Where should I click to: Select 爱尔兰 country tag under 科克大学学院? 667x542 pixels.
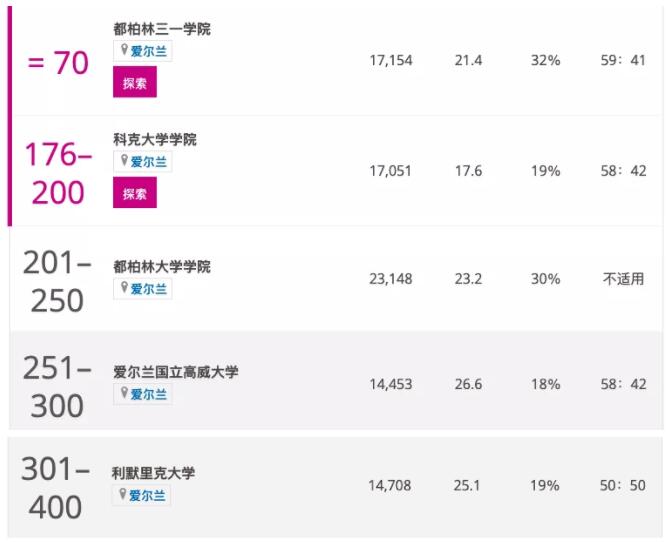click(149, 161)
